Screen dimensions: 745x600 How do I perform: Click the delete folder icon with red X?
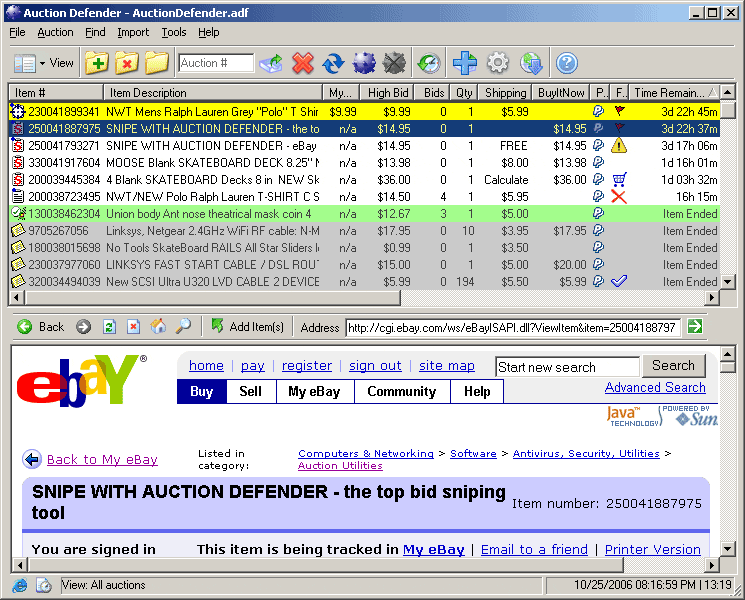pos(126,63)
